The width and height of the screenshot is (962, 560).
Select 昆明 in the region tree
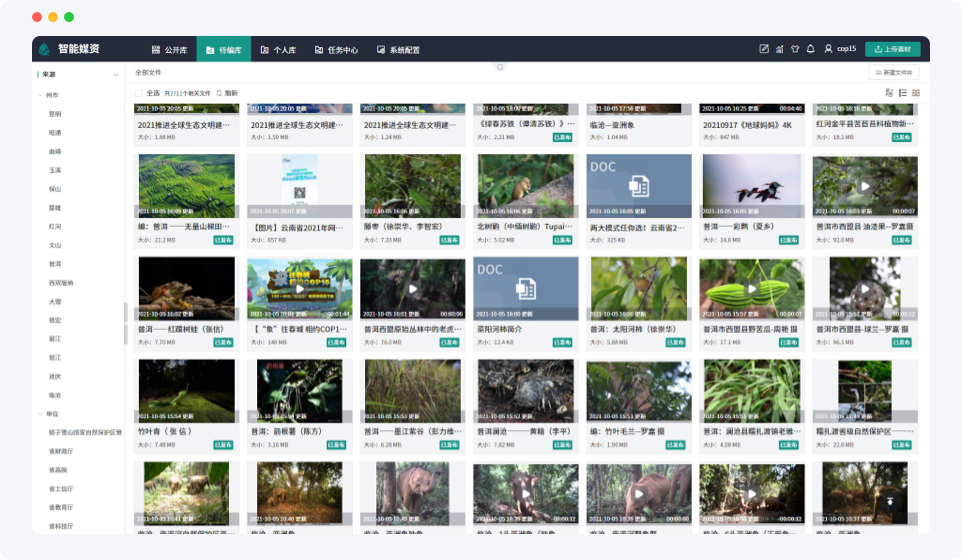tap(55, 114)
